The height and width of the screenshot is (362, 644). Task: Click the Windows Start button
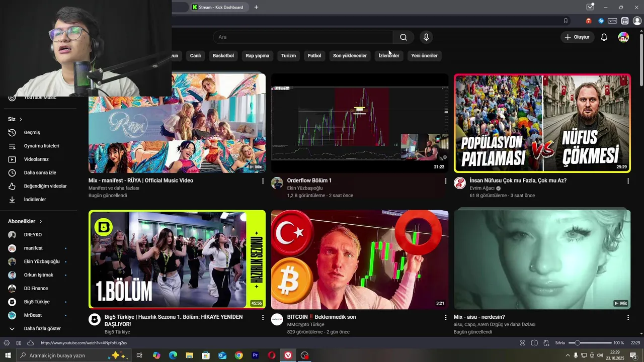tap(8, 355)
